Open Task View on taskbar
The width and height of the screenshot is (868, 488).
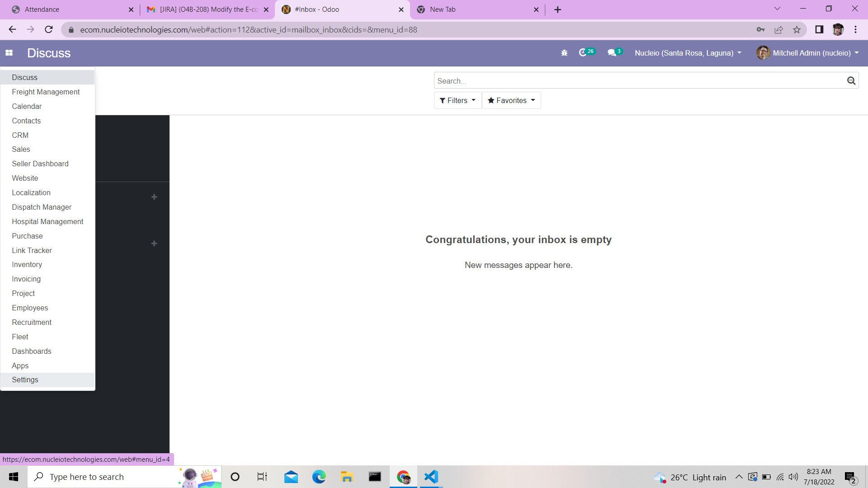(262, 477)
